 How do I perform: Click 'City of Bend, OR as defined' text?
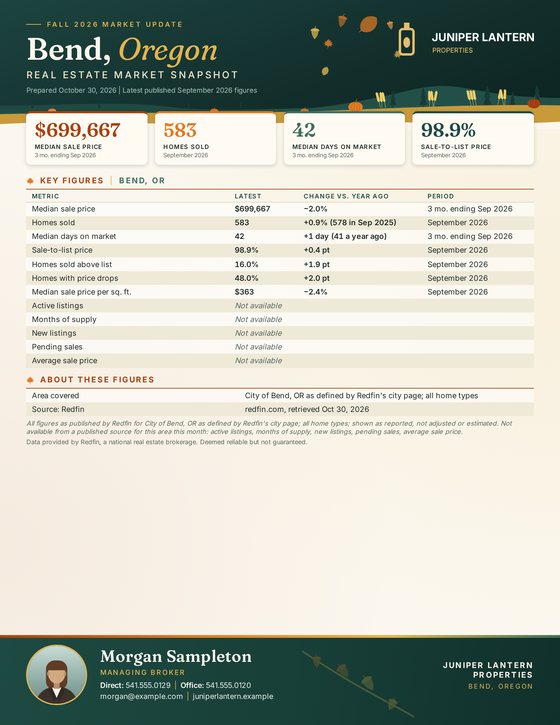(x=361, y=396)
